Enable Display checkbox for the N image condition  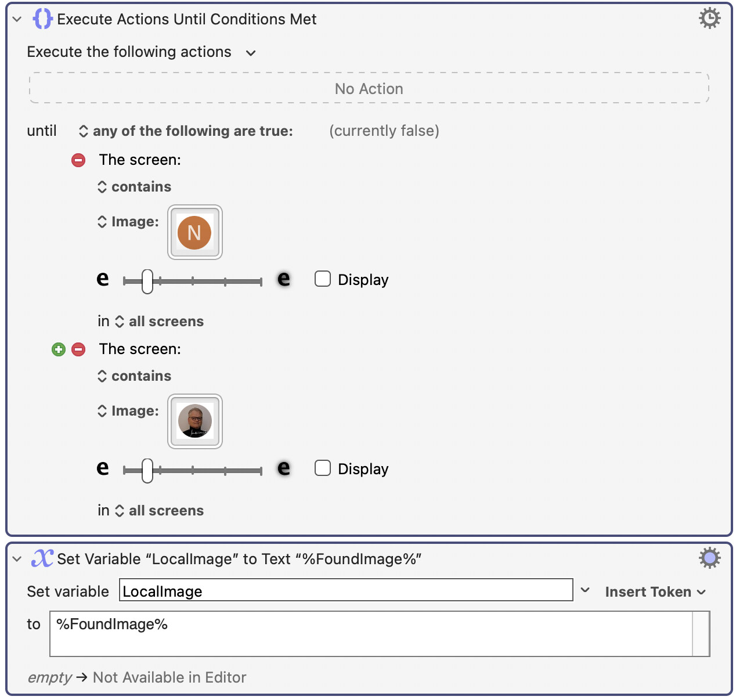click(323, 279)
